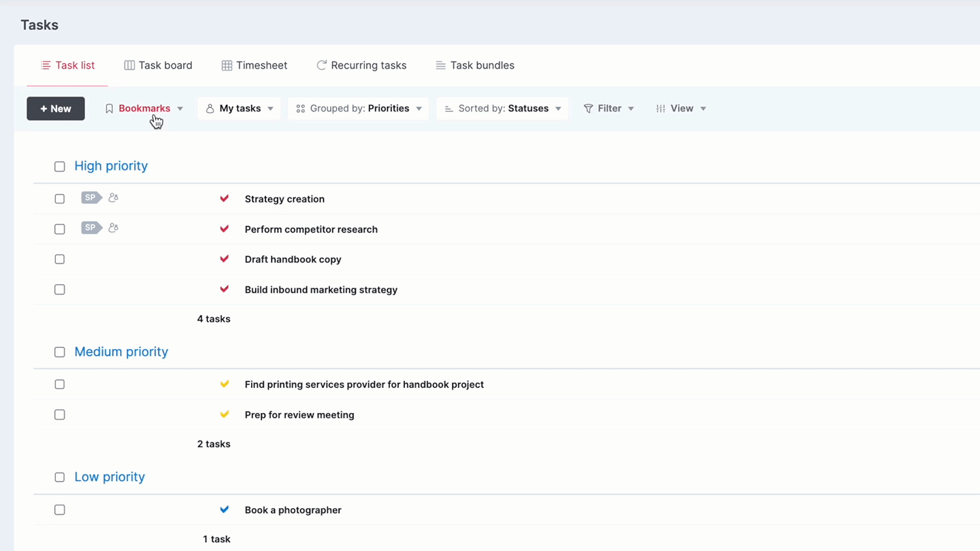Tick the Perform competitor research checkbox

coord(60,229)
